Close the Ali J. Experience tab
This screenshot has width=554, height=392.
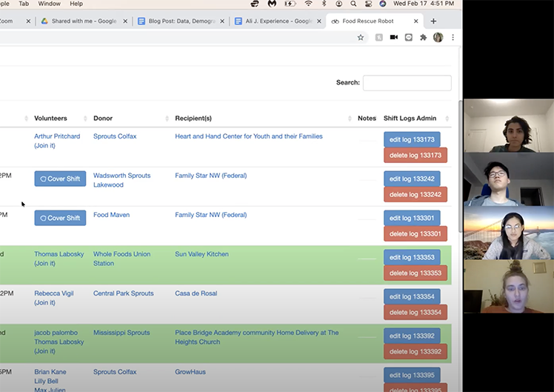[x=319, y=21]
